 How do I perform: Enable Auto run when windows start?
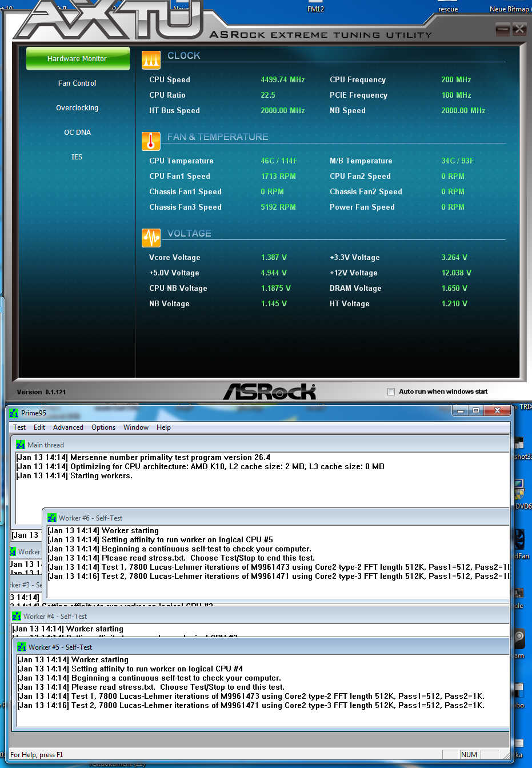(391, 391)
